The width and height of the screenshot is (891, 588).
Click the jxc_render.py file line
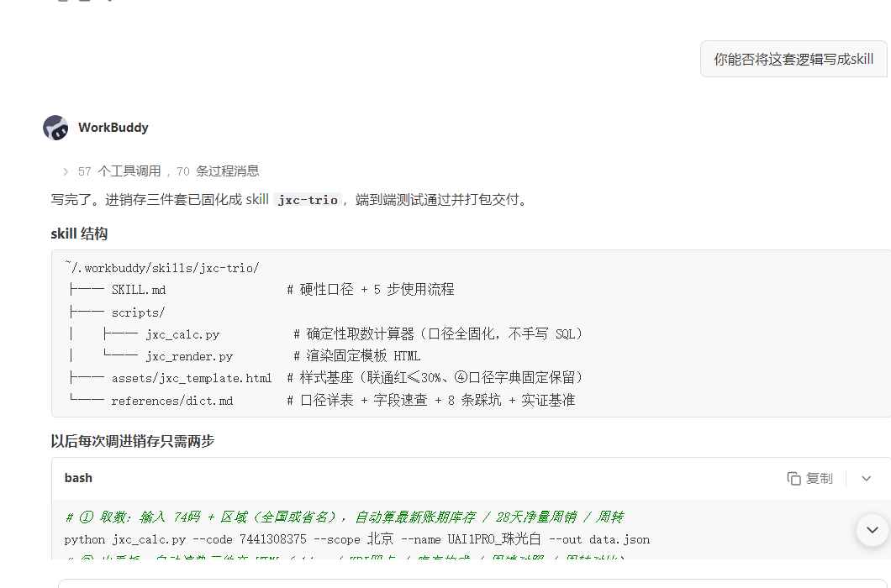coord(245,356)
